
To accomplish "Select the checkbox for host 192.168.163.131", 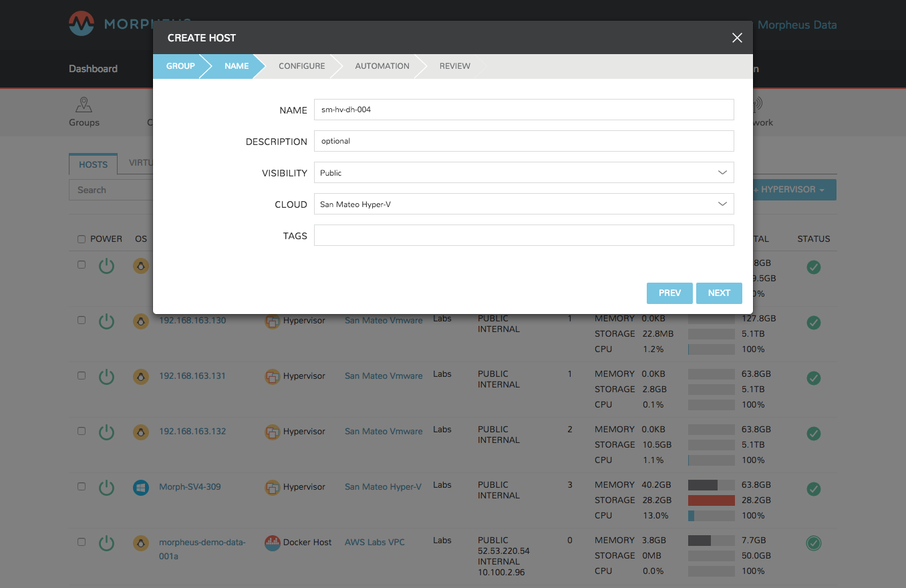I will point(82,376).
